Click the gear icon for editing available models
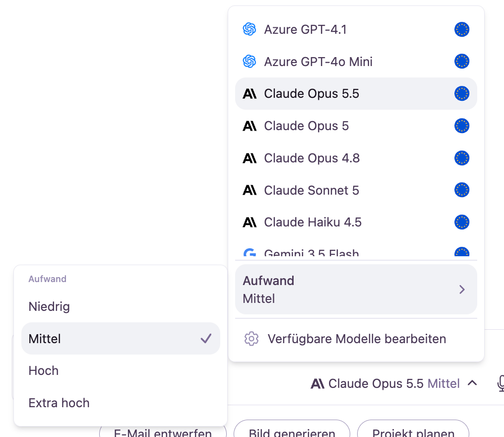This screenshot has width=504, height=437. (252, 339)
